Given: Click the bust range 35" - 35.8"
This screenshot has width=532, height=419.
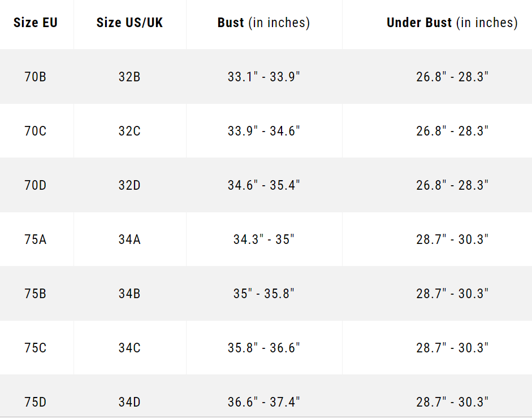Looking at the screenshot, I should pos(263,294).
